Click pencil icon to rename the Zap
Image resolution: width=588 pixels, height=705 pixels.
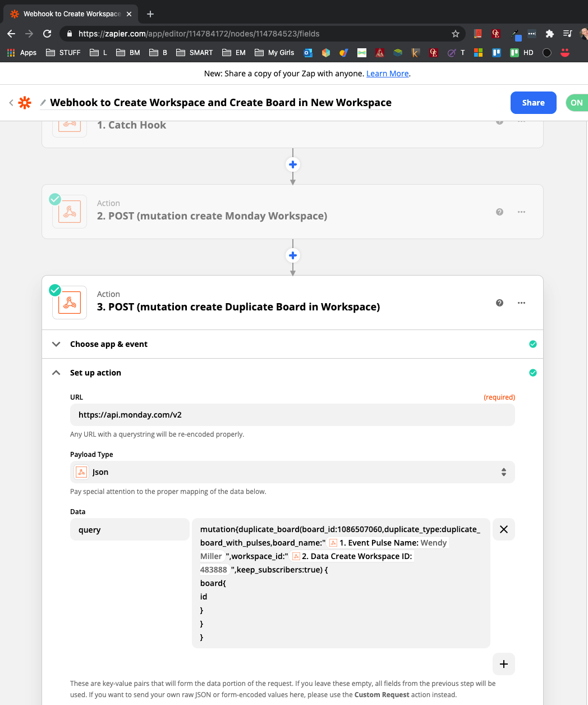pos(43,103)
